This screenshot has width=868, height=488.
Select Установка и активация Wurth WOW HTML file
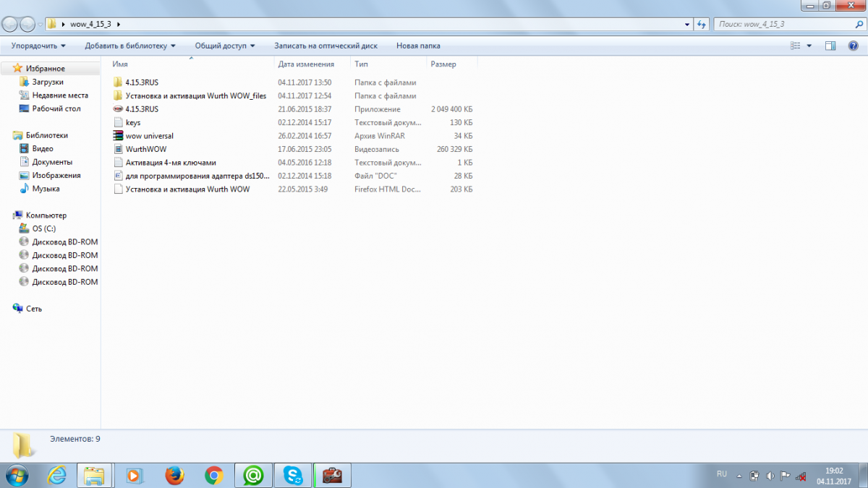(187, 189)
